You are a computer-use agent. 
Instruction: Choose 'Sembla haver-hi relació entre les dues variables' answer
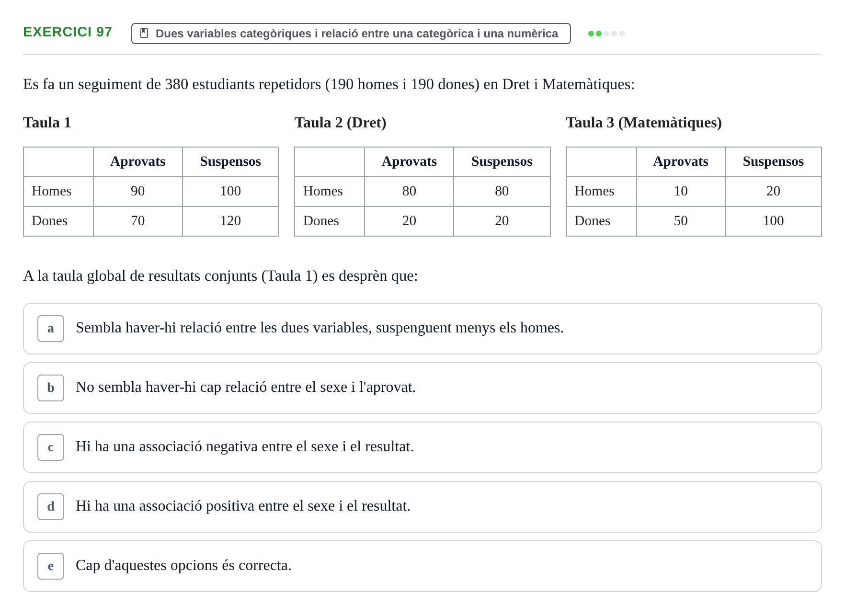tap(422, 329)
